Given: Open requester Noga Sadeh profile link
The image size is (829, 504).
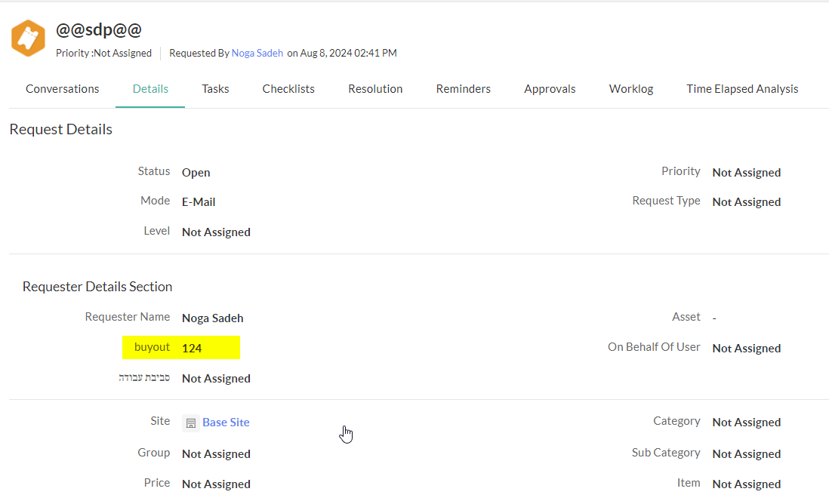Looking at the screenshot, I should (257, 53).
